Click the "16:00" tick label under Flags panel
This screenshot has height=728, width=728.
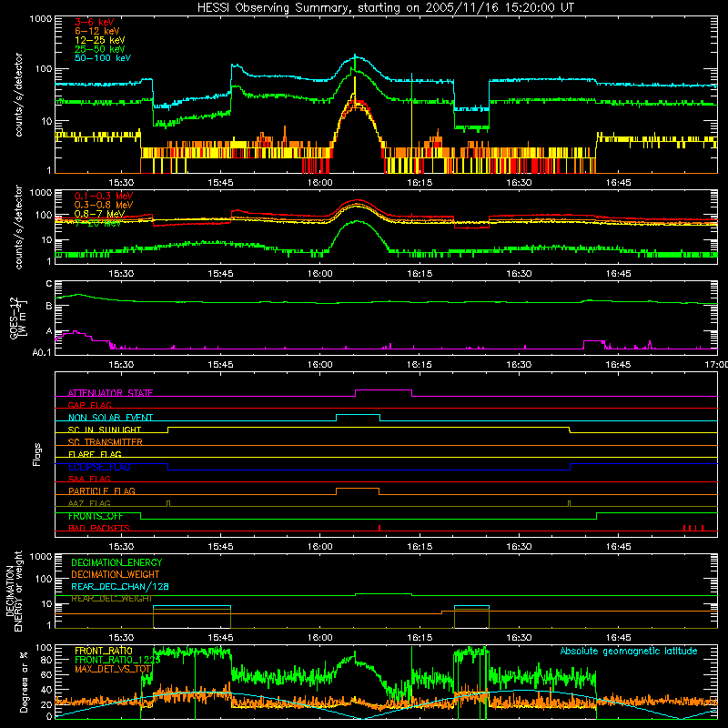pos(320,547)
